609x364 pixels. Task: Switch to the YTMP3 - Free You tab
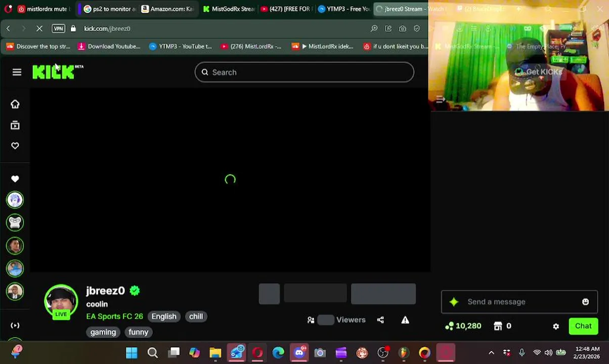pos(344,9)
